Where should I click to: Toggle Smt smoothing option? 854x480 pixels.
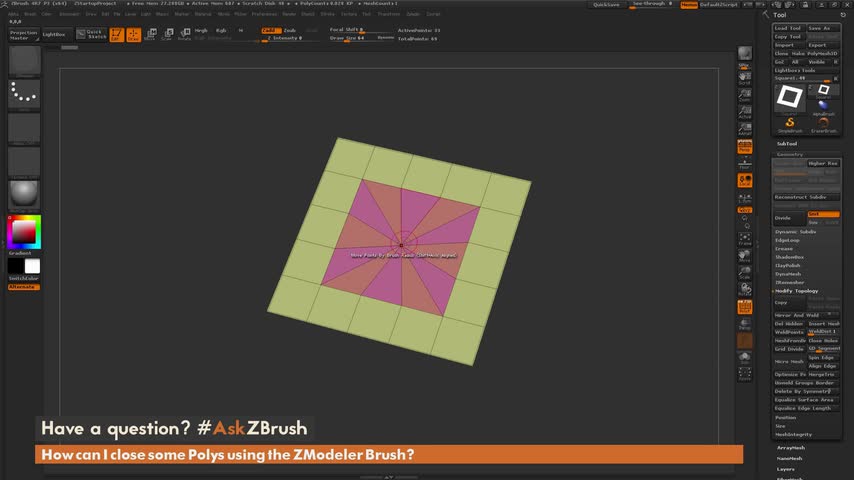[823, 214]
